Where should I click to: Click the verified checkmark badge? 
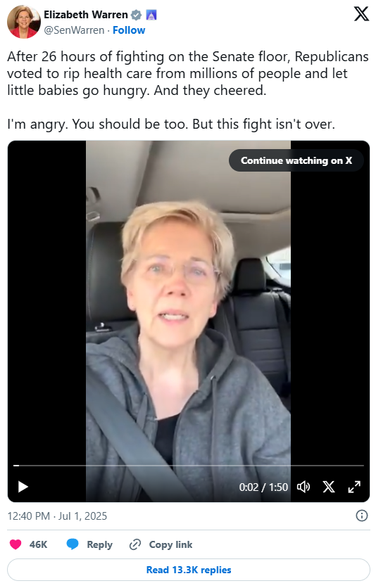tap(136, 15)
